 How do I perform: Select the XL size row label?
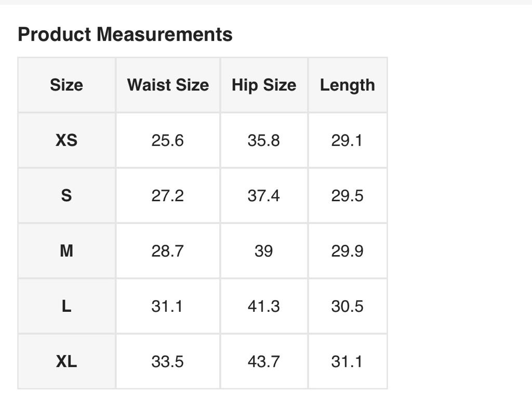[66, 361]
